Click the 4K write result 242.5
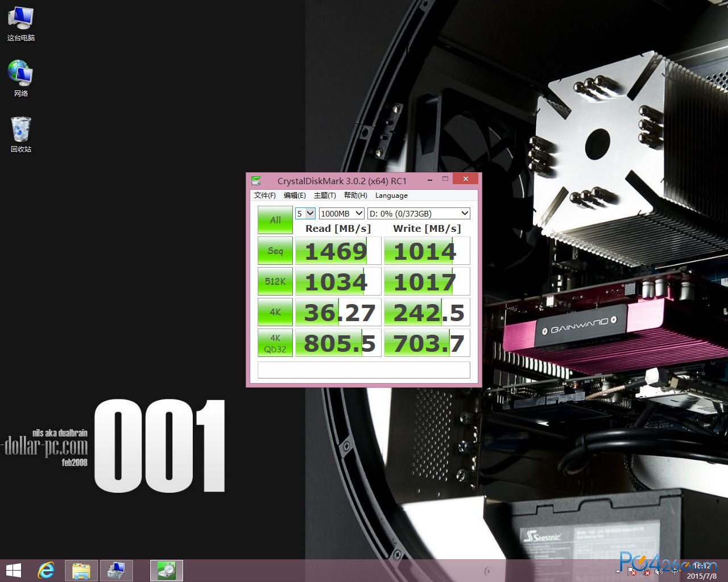 427,312
